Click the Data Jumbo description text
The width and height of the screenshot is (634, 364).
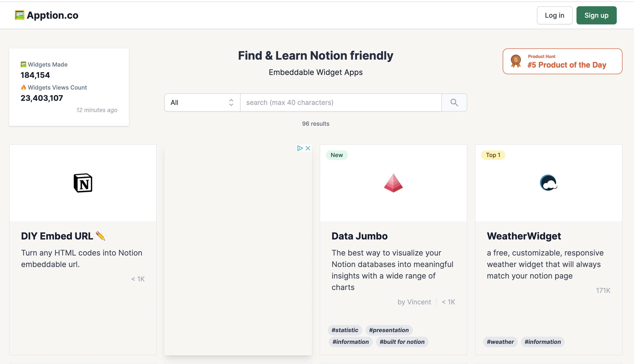coord(392,270)
